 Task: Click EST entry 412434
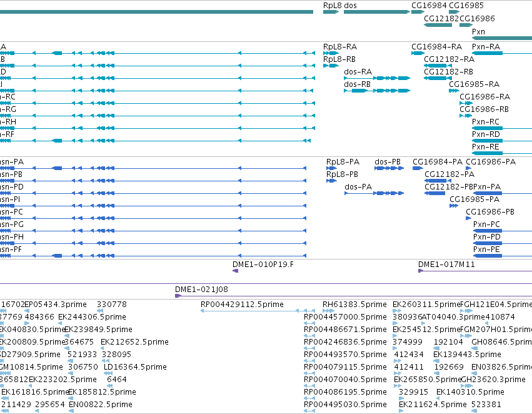pyautogui.click(x=409, y=355)
